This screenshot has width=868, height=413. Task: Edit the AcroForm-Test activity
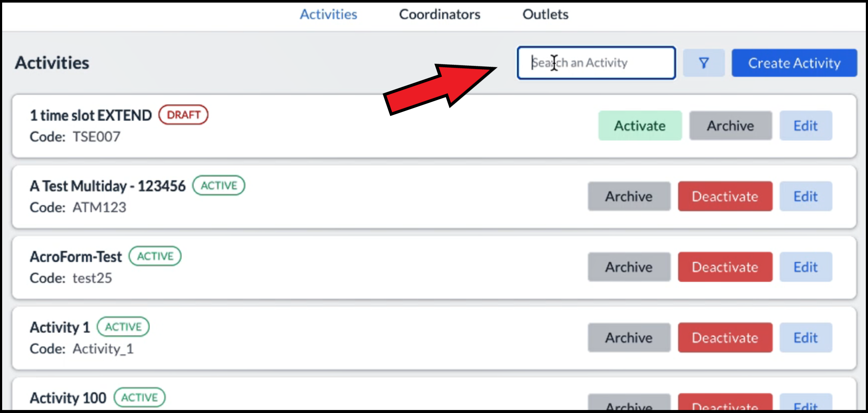click(x=805, y=267)
